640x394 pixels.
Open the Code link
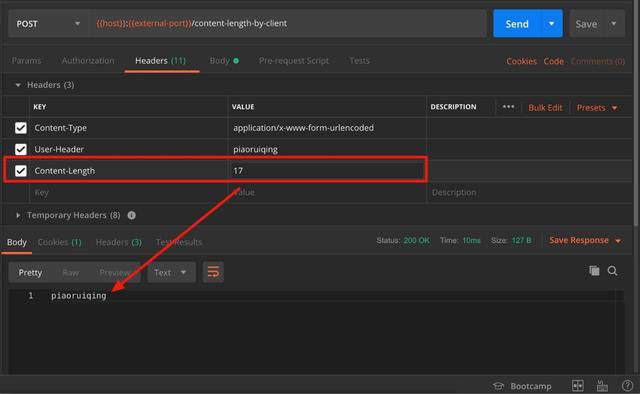[x=553, y=61]
